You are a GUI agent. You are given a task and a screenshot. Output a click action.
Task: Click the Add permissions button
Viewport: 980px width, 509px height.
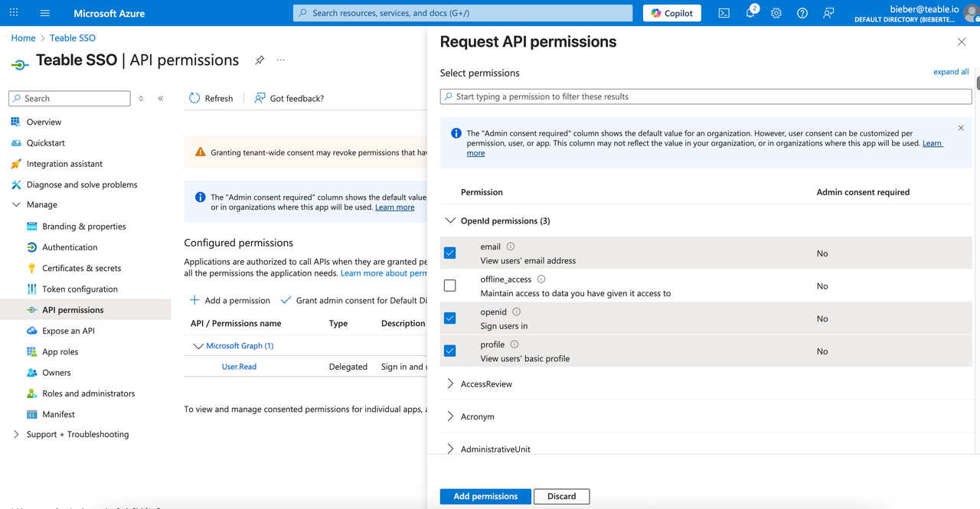(x=485, y=496)
